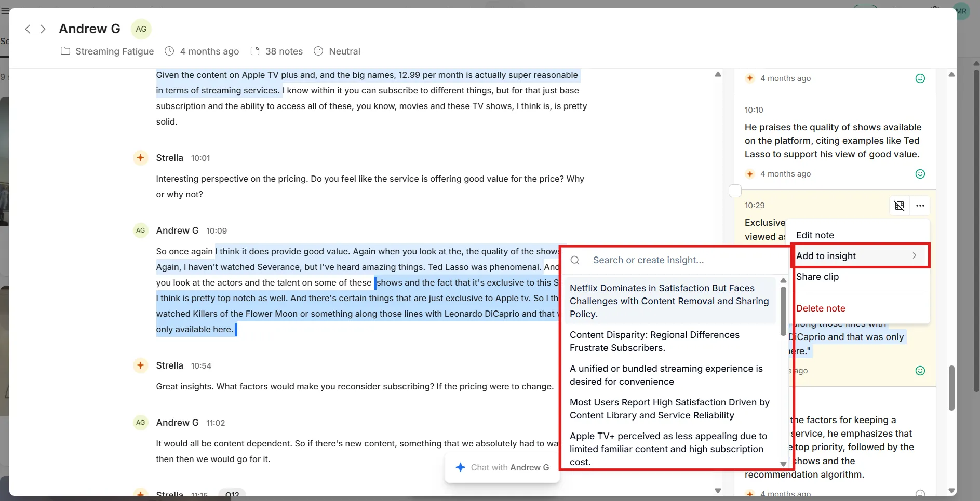The width and height of the screenshot is (980, 501).
Task: Click the Neutral sentiment face icon
Action: click(x=318, y=51)
